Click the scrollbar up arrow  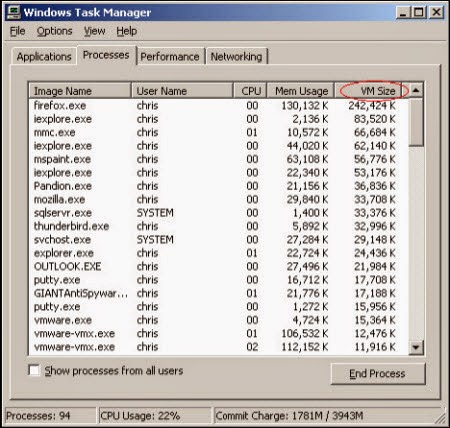[x=416, y=90]
